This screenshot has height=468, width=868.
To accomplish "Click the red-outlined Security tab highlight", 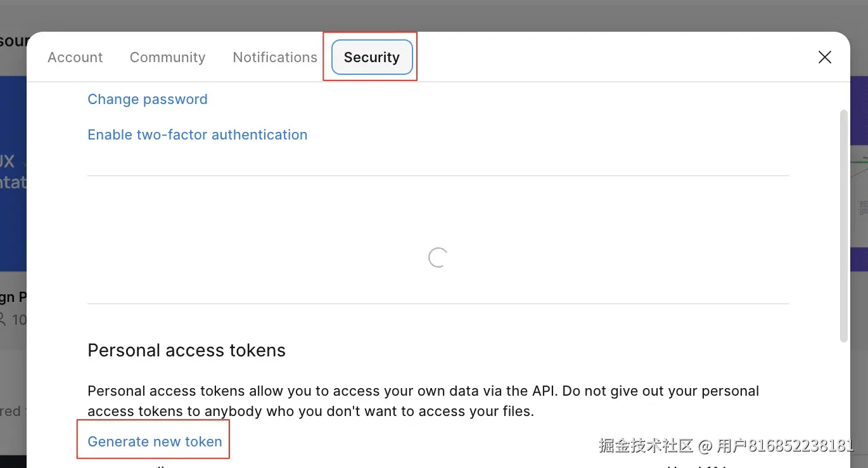I will (371, 57).
